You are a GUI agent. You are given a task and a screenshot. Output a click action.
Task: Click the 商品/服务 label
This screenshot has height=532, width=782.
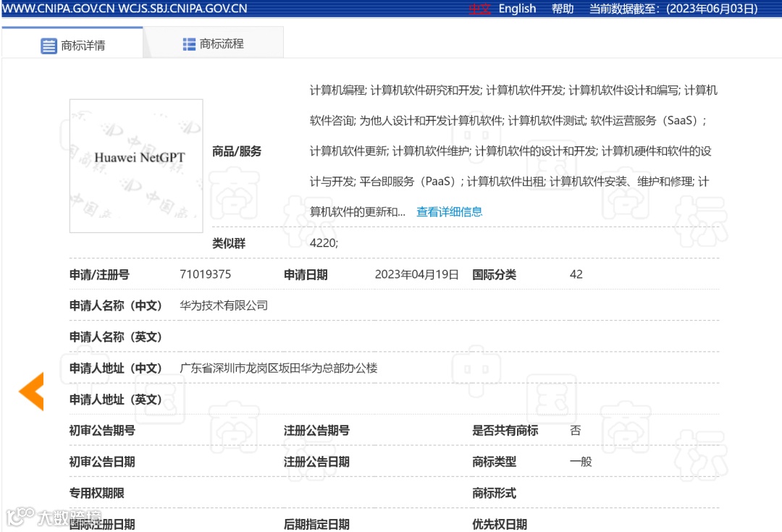236,151
